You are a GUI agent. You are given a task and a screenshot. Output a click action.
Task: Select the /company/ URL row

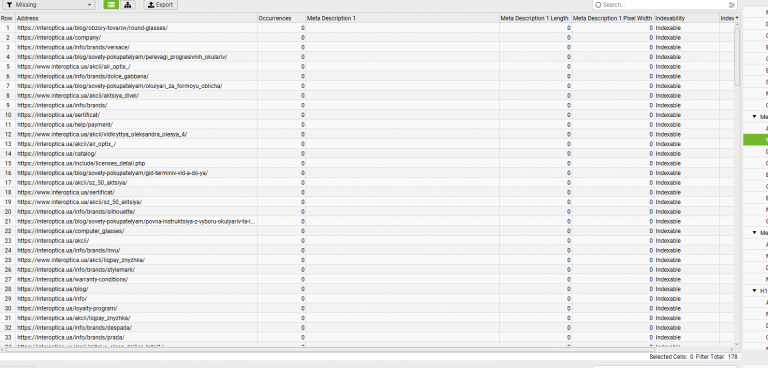(59, 38)
